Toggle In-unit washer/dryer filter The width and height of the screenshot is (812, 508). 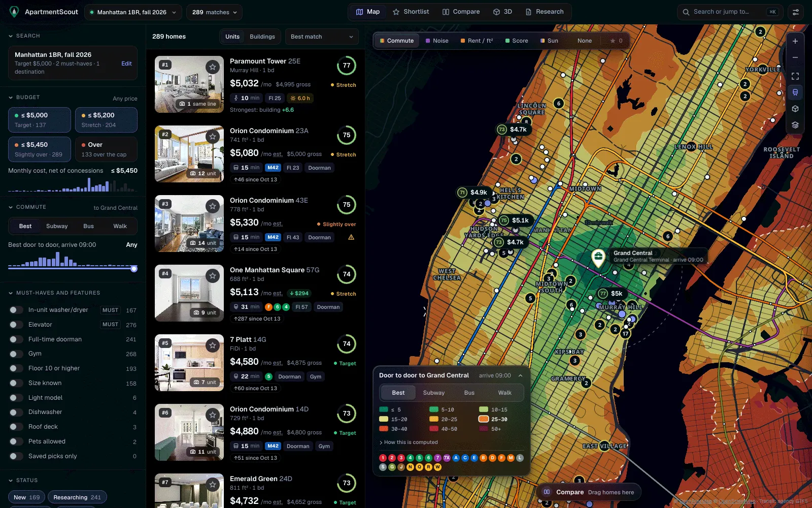(x=16, y=310)
